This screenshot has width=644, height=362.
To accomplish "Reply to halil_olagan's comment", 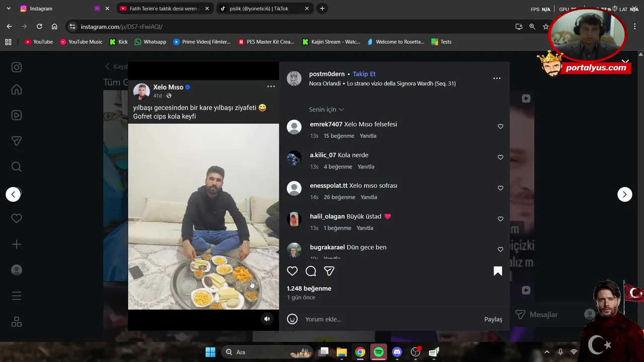I will pos(365,228).
